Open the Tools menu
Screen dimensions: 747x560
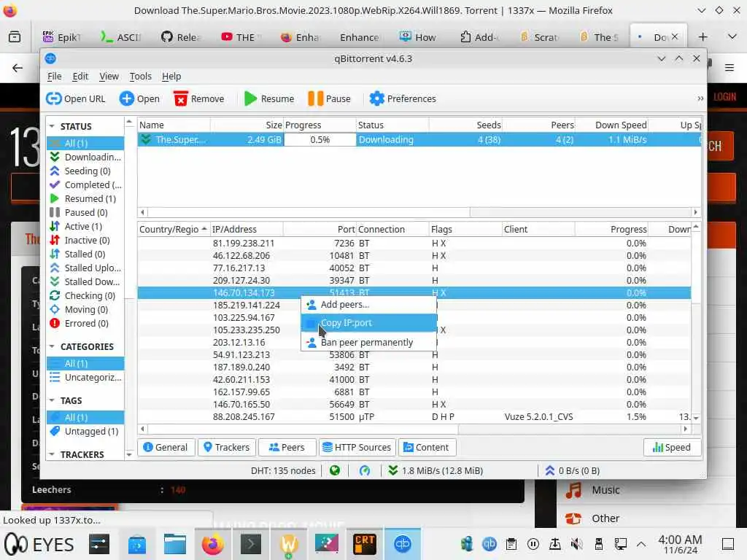tap(140, 76)
